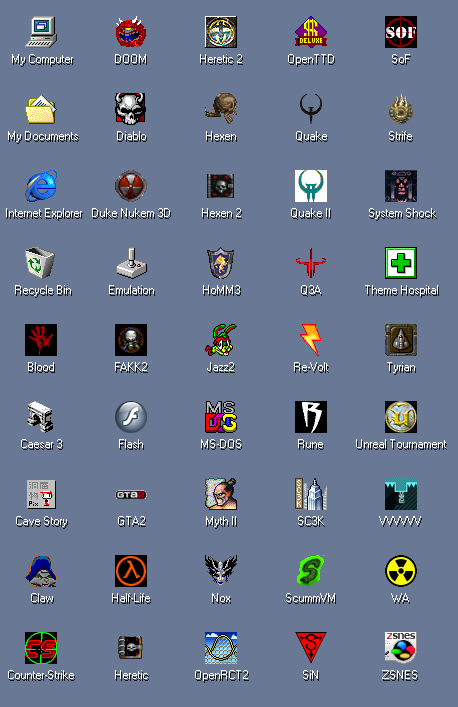Select the Counter-Strike icon
The image size is (458, 707).
(41, 648)
